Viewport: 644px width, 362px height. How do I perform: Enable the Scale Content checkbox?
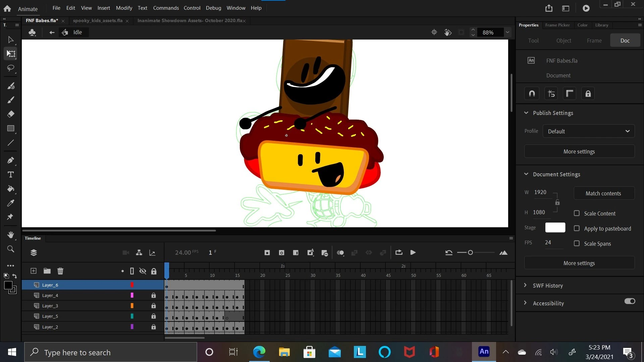[577, 213]
